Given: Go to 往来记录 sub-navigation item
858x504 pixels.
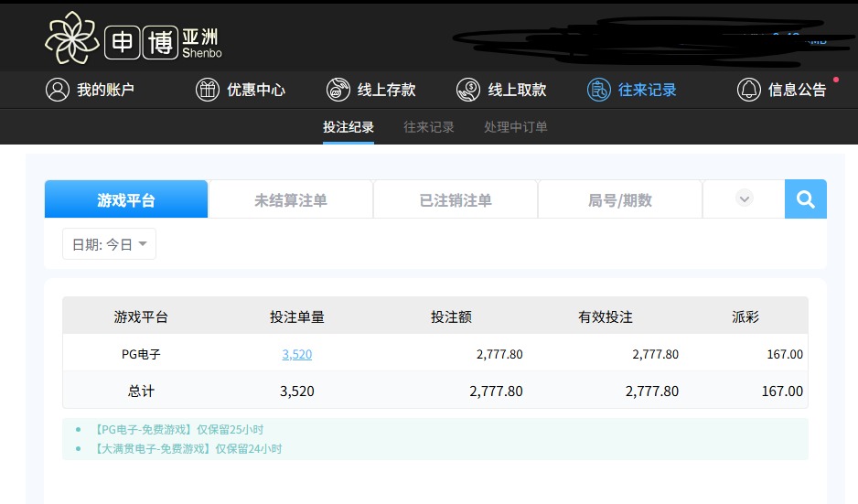Looking at the screenshot, I should pyautogui.click(x=429, y=127).
